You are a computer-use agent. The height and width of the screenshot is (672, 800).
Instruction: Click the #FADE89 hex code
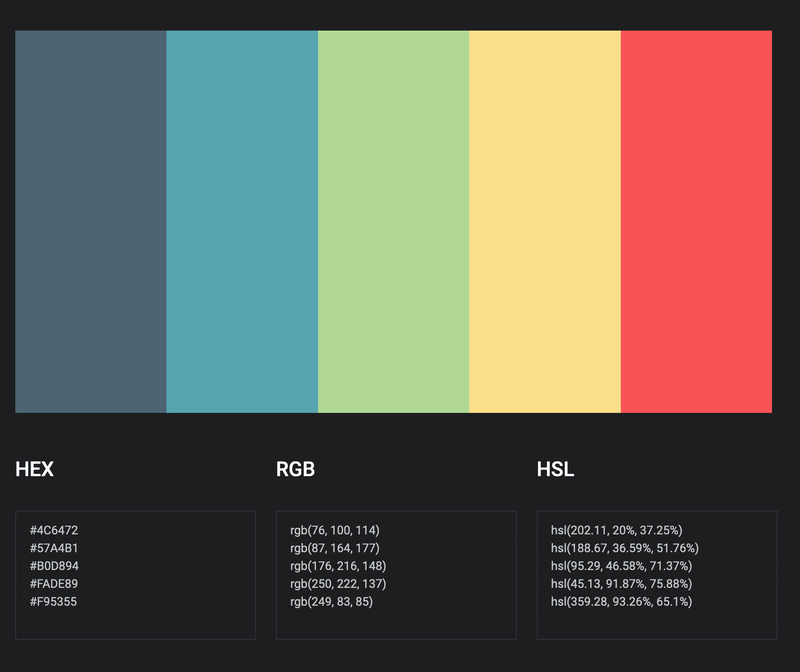pos(54,584)
